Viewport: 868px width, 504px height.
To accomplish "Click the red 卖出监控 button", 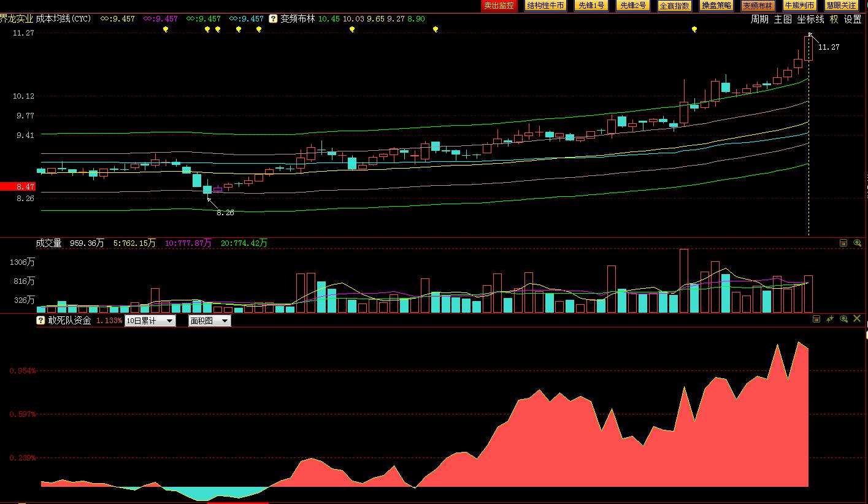I will 499,6.
